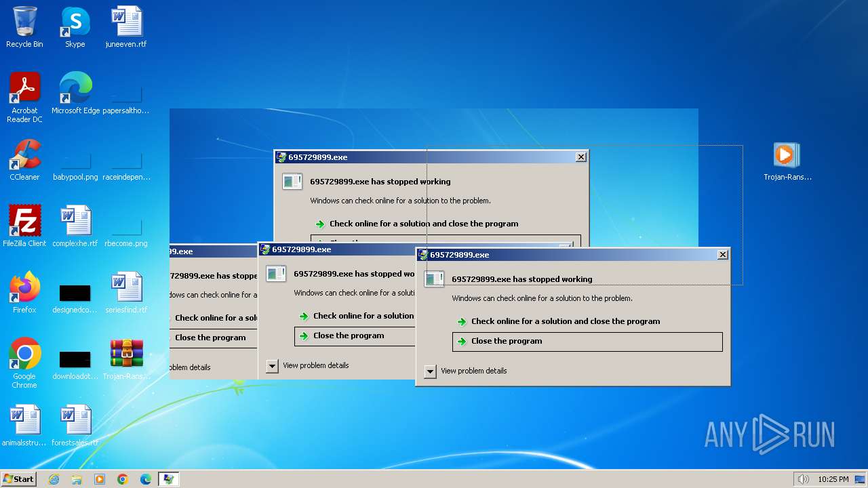Select the forestsales.rtf document icon
868x488 pixels.
point(75,426)
